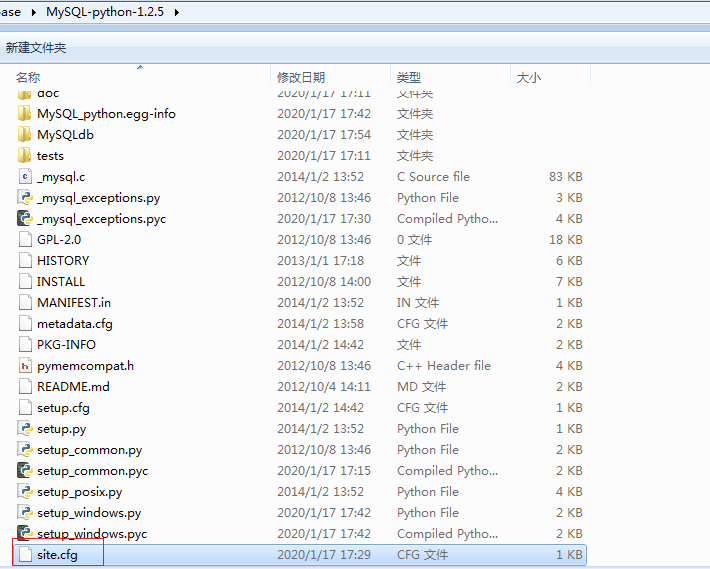Click the site.cfg file icon

pos(25,555)
